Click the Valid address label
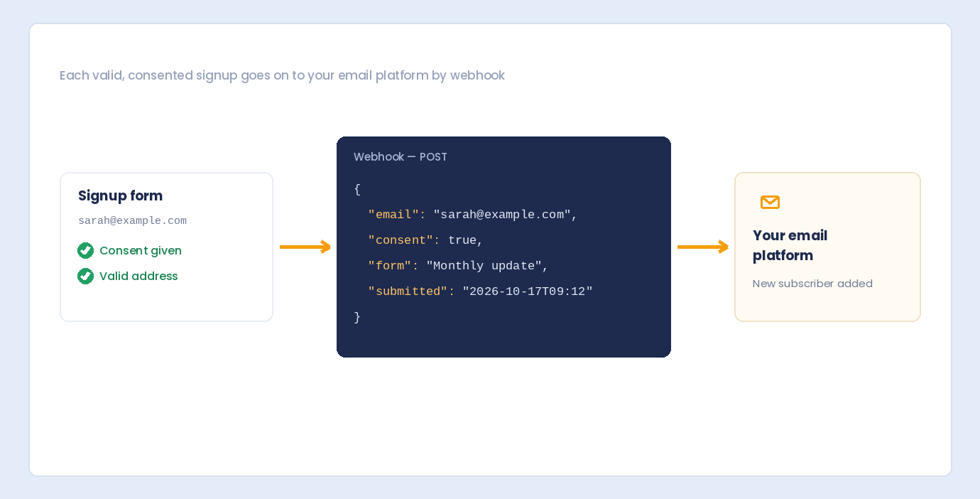 coord(138,276)
